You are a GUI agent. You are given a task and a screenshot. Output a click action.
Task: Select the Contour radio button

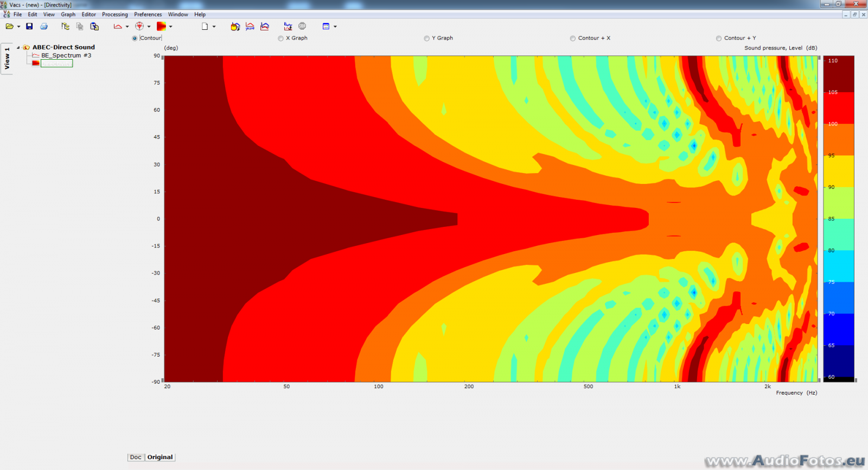(135, 38)
